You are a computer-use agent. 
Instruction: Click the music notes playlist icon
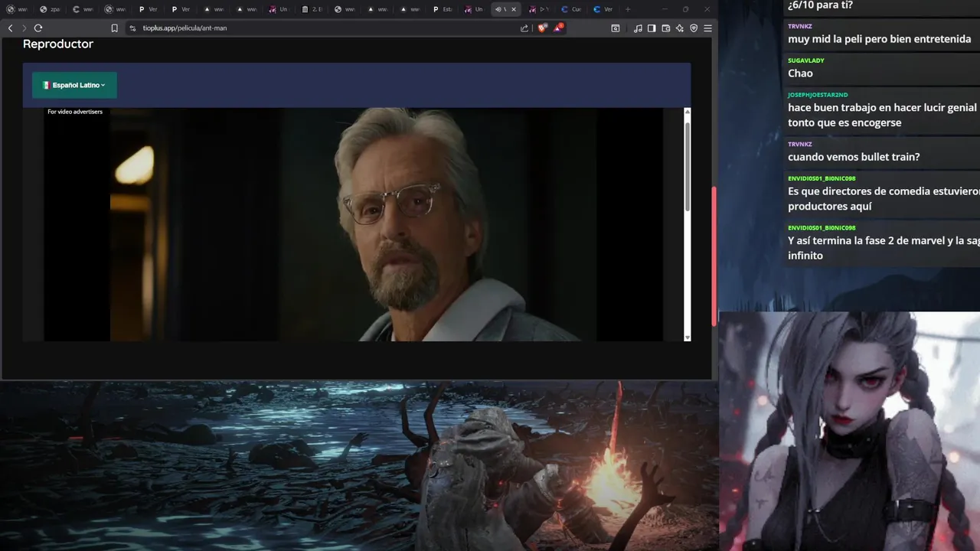pyautogui.click(x=638, y=28)
